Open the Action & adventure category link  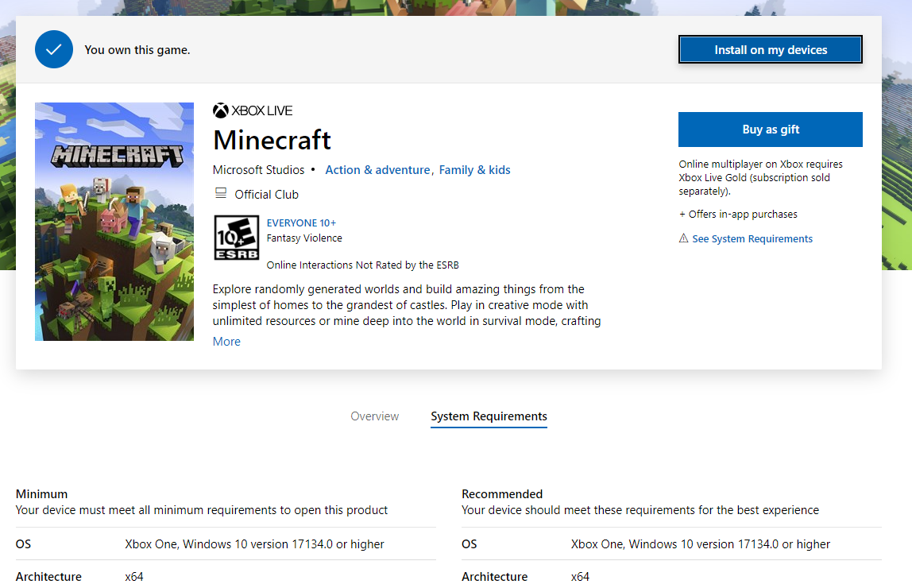tap(377, 170)
